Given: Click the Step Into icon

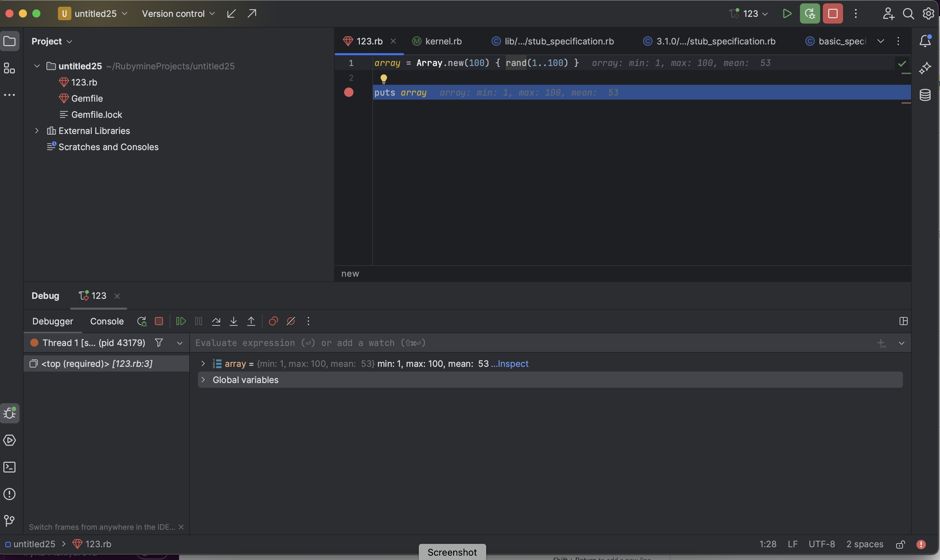Looking at the screenshot, I should click(233, 321).
